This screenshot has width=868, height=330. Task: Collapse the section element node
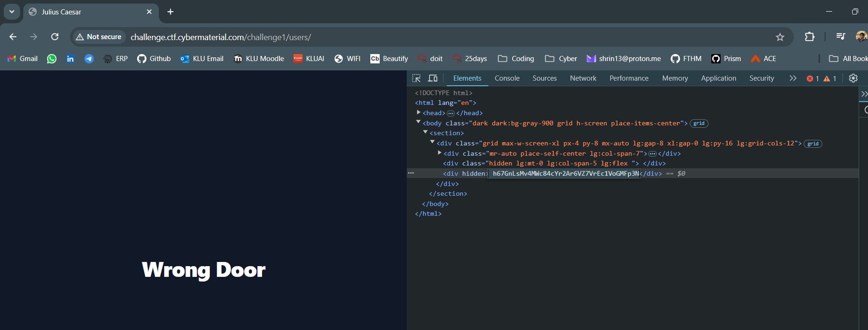pyautogui.click(x=425, y=132)
